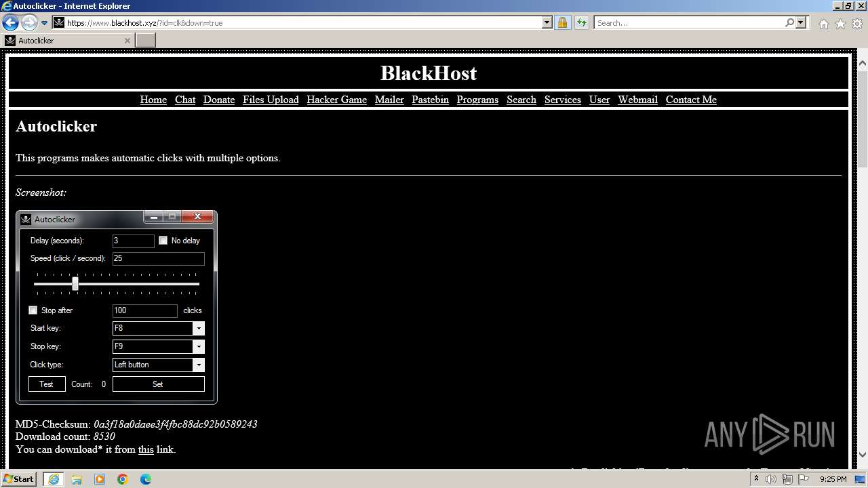The height and width of the screenshot is (488, 868).
Task: Open the Pastebin nav link
Action: [430, 100]
